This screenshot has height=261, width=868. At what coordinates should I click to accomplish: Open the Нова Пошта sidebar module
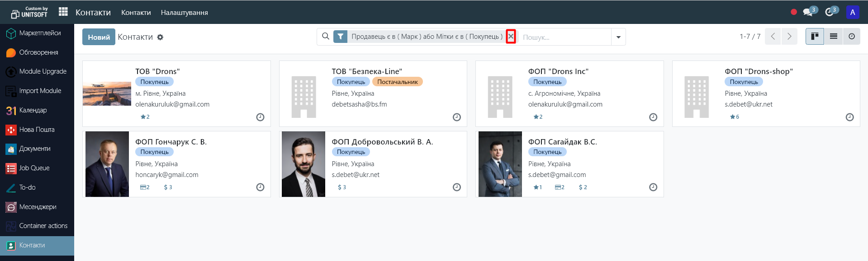37,130
